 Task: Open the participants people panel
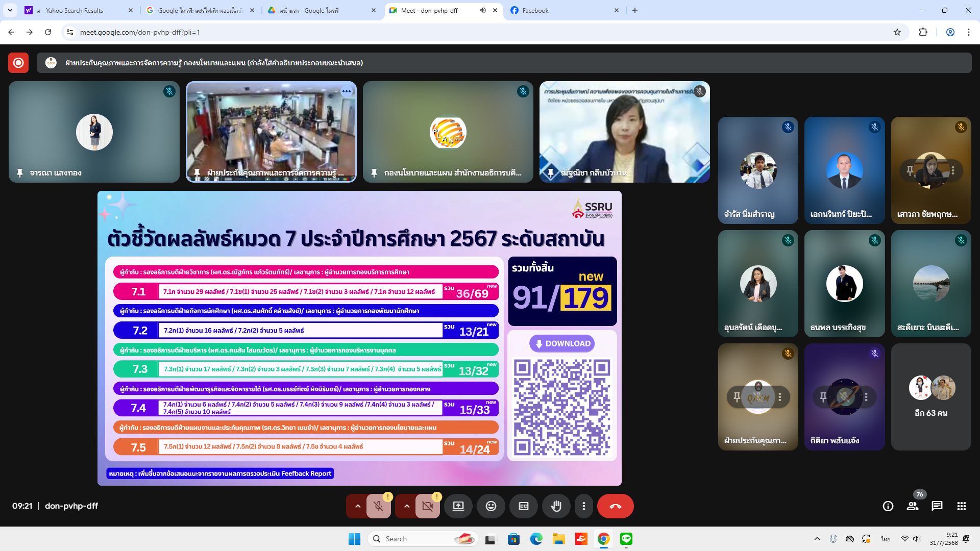912,506
